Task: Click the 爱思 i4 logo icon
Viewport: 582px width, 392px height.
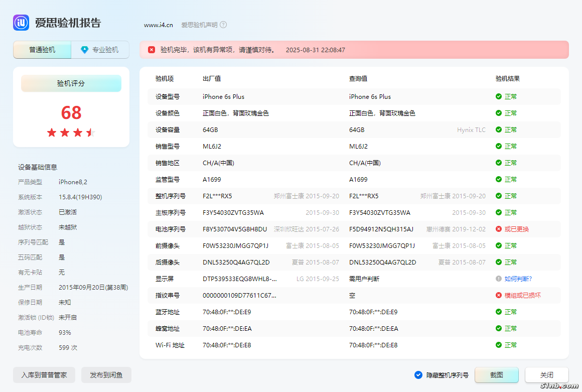Action: [x=21, y=23]
